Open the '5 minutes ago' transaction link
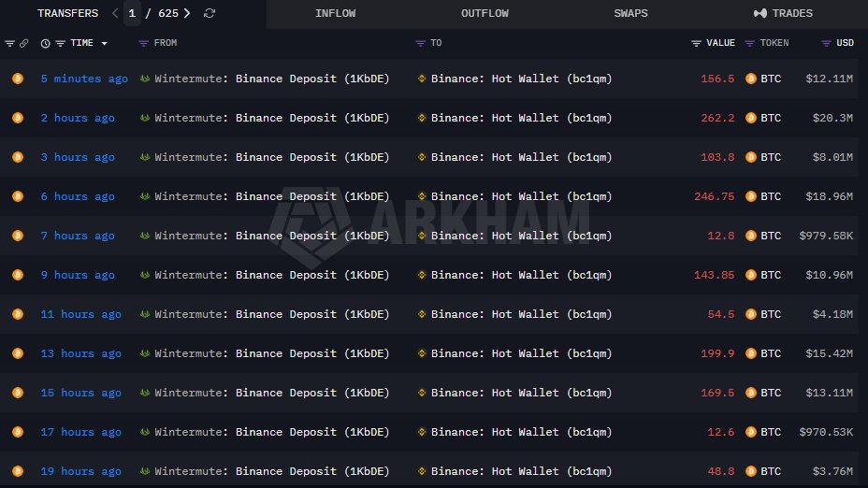Screen dimensions: 868x488 (x=84, y=79)
